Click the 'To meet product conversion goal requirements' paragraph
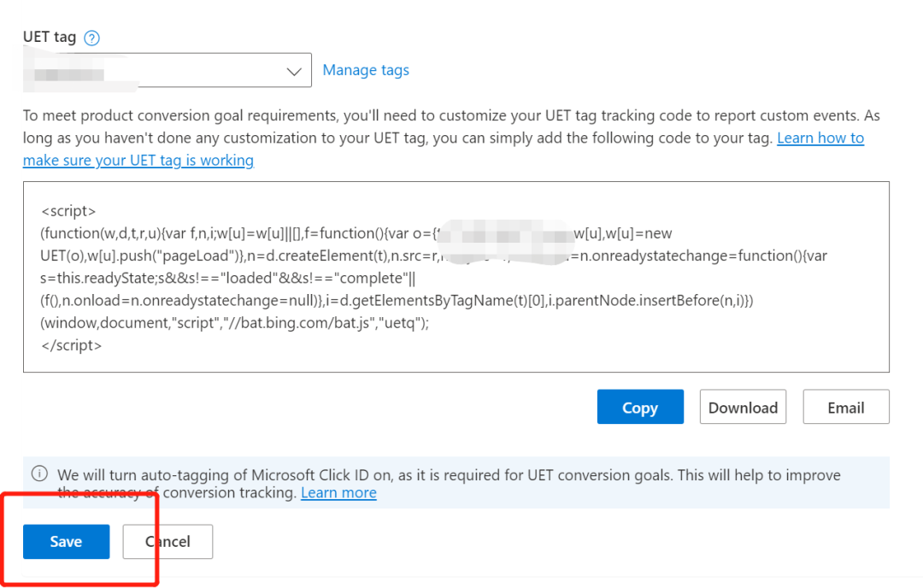Screen dimensions: 923x588 click(451, 138)
